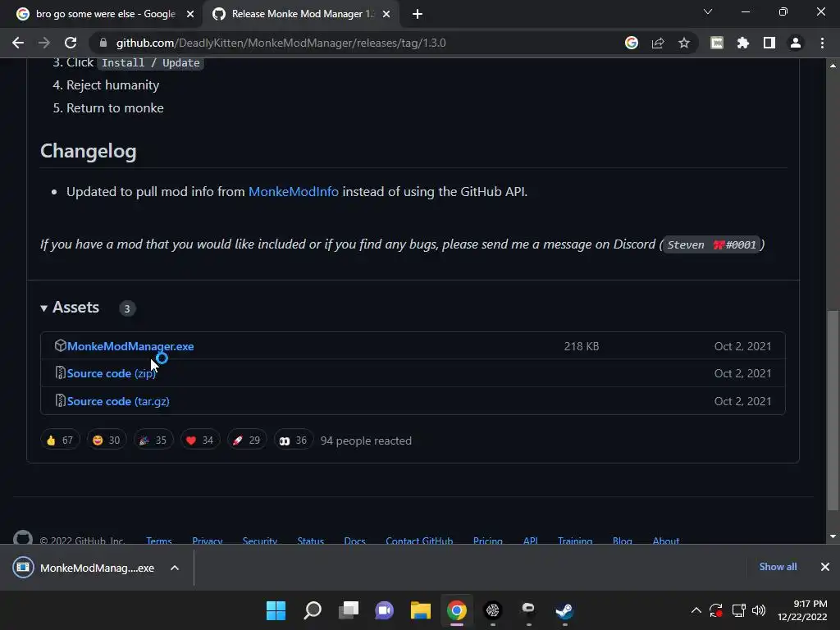Open the Pricing footer link
Screen dimensions: 840x630
pos(487,541)
